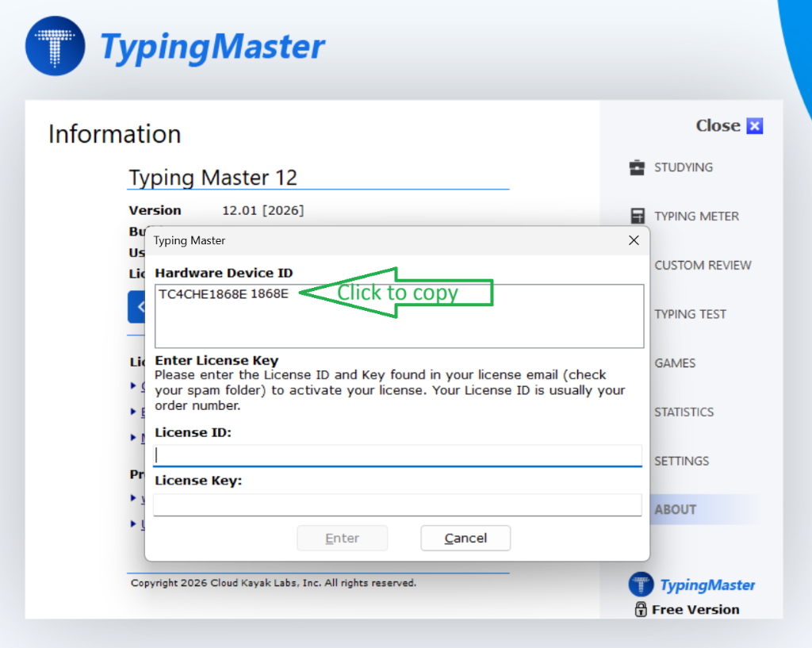This screenshot has height=648, width=812.
Task: Copy the hardware device ID TC4CHE1868E
Action: click(223, 294)
